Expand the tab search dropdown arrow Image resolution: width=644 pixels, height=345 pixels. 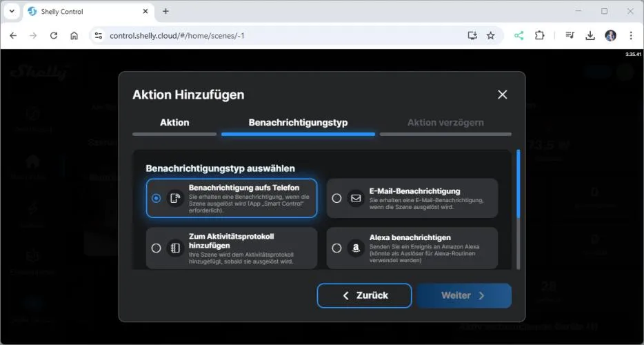12,12
